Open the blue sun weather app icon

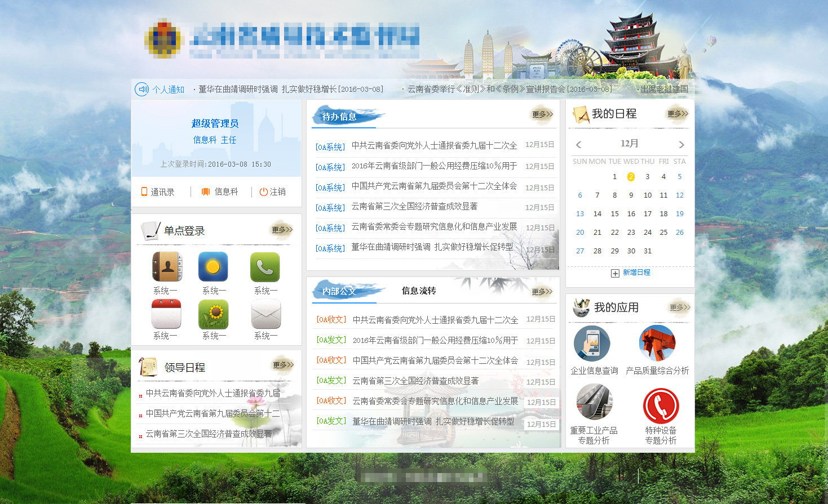pos(213,266)
